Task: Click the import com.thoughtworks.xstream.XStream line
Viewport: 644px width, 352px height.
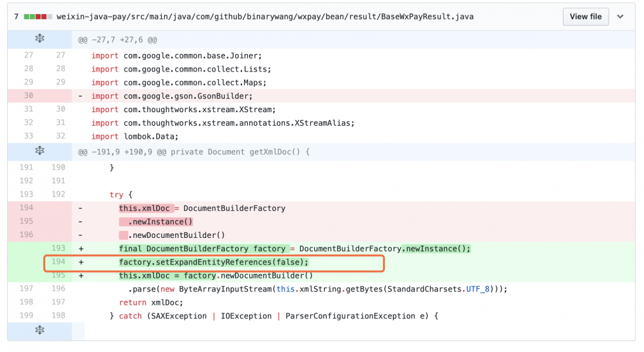Action: point(183,110)
